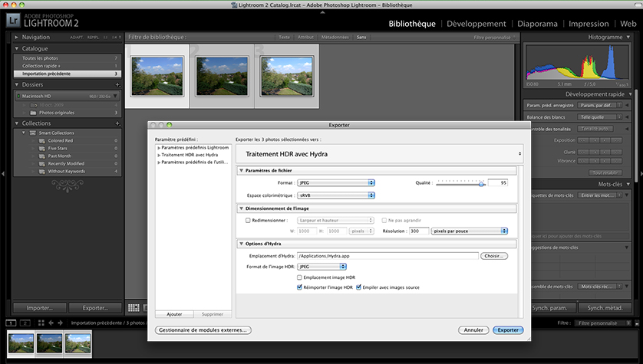The width and height of the screenshot is (643, 364).
Task: Click the Colored Red smart collection icon
Action: pos(42,141)
